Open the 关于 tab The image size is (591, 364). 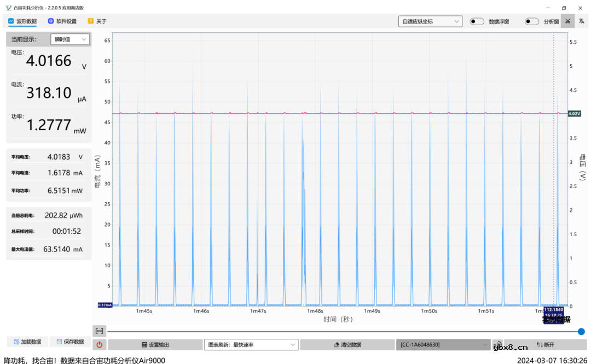(x=97, y=21)
